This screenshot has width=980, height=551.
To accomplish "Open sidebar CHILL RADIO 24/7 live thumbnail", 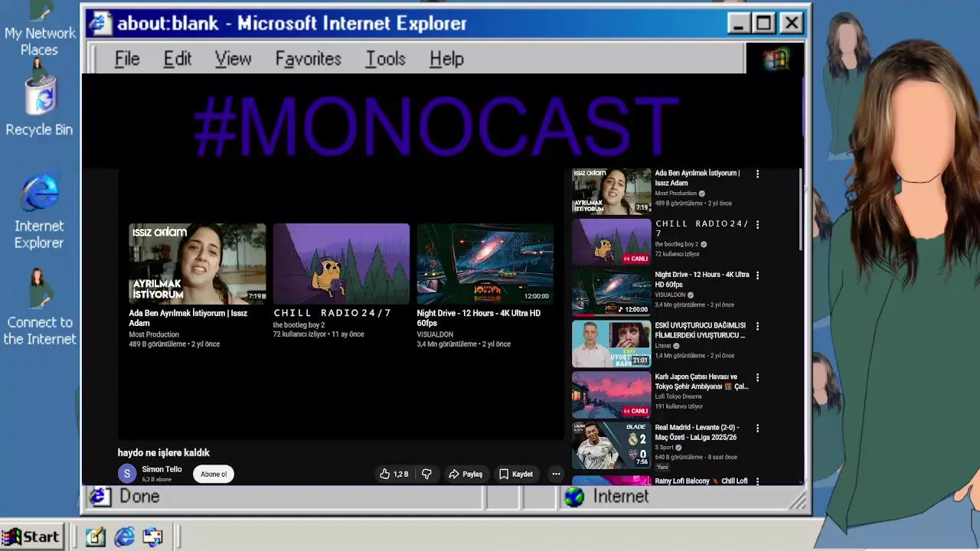I will (611, 242).
